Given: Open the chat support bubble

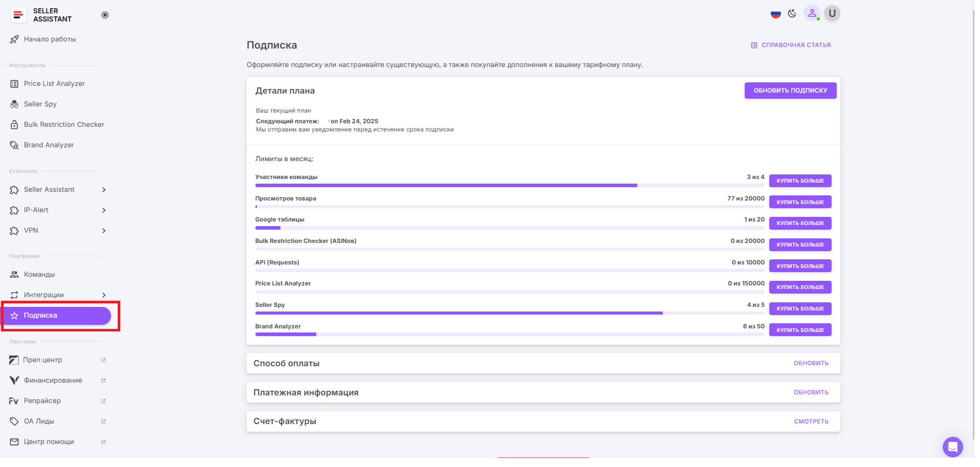Looking at the screenshot, I should pos(952,447).
